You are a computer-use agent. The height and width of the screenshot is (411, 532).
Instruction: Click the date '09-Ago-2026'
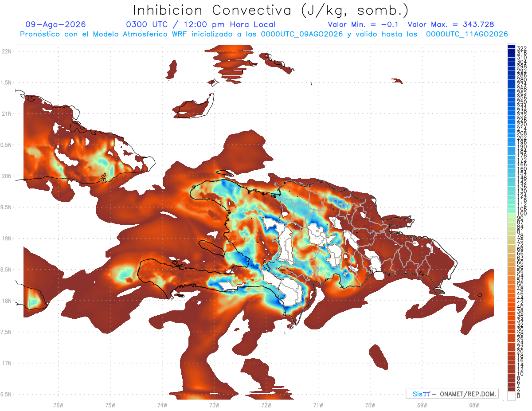coord(56,24)
